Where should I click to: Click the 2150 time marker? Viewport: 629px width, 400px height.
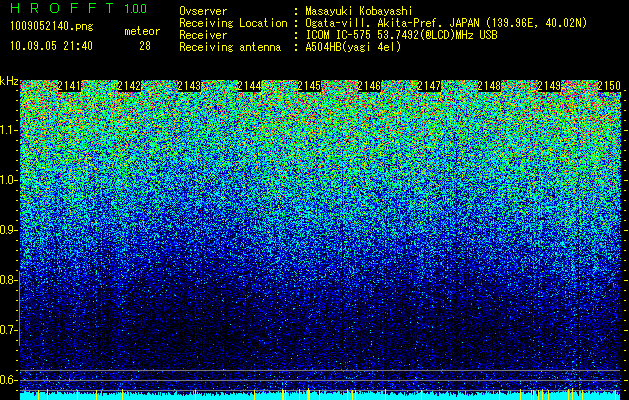point(609,86)
